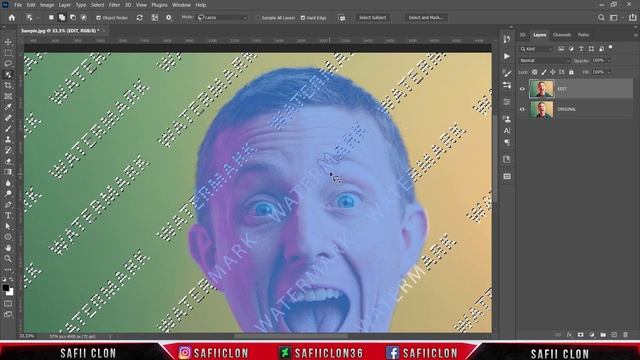The image size is (640, 360).
Task: Select the Object Selection tool in toolbox
Action: coord(8,75)
